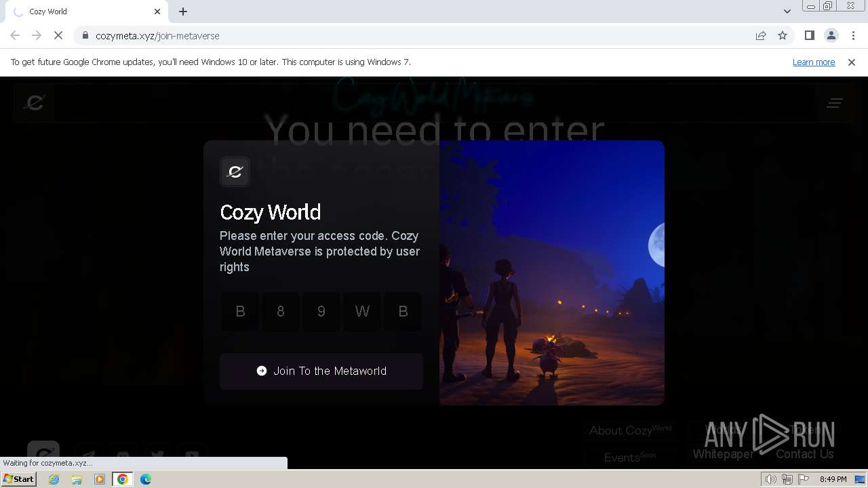Open Windows Explorer folder in taskbar

point(77,479)
